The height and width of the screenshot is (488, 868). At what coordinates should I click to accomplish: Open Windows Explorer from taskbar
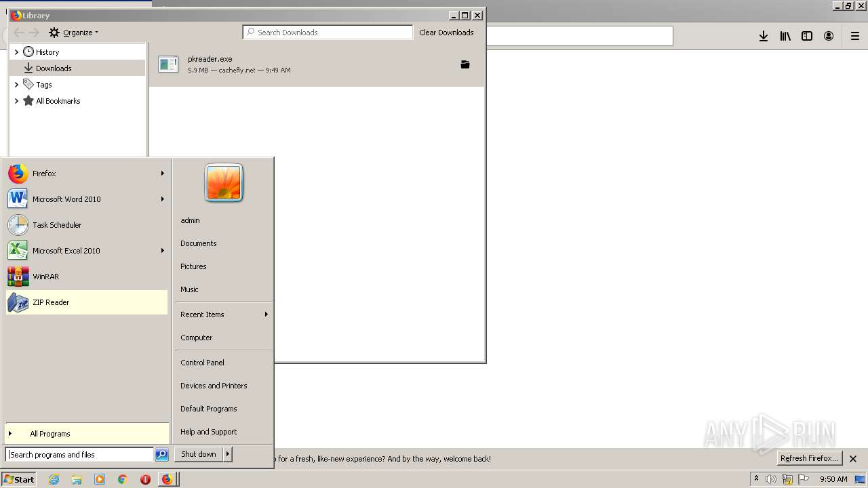click(x=77, y=479)
